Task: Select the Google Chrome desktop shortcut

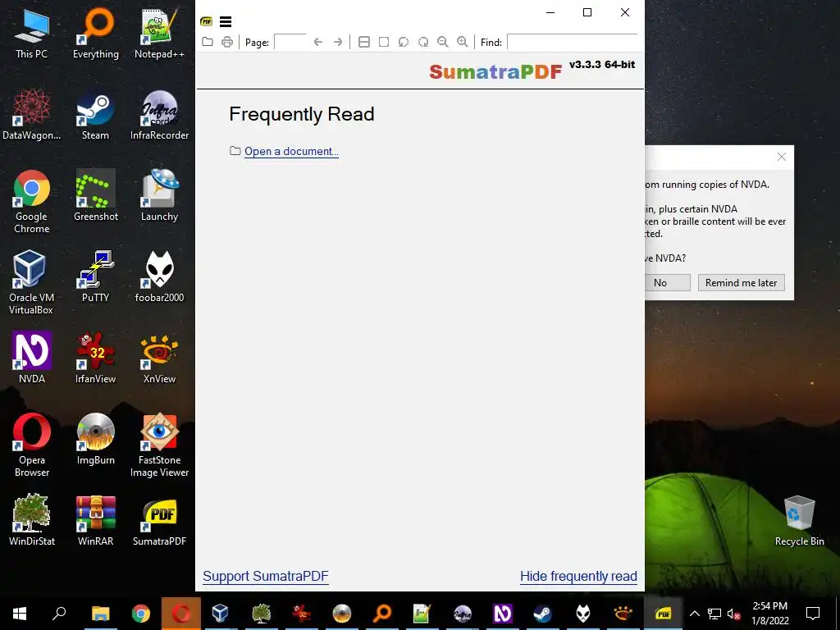Action: (32, 202)
